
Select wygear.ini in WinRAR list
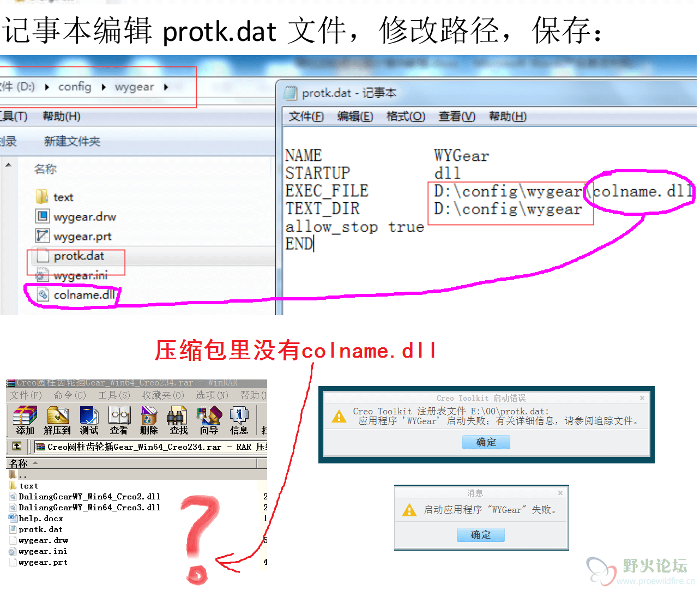[38, 551]
